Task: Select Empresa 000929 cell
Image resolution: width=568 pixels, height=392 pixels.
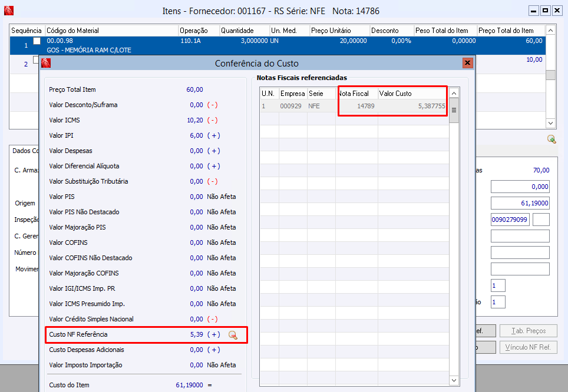Action: pos(293,106)
